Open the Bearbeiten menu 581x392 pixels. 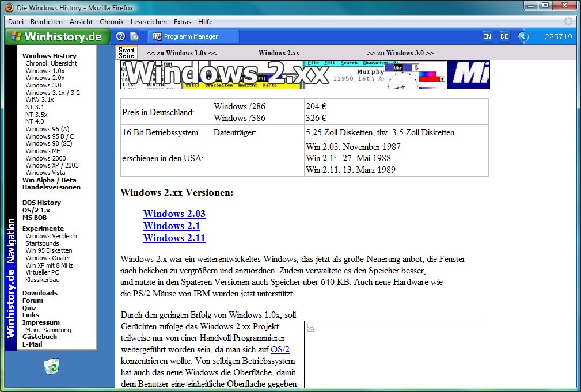(x=46, y=22)
